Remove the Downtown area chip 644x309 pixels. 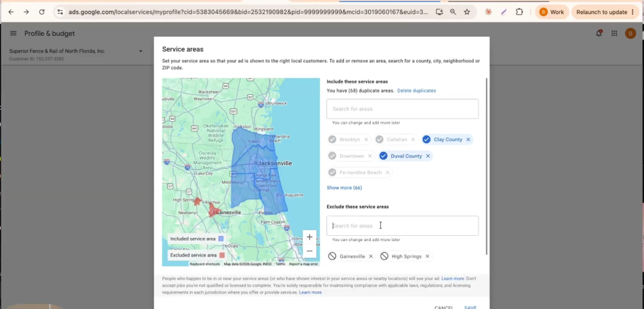(x=369, y=156)
